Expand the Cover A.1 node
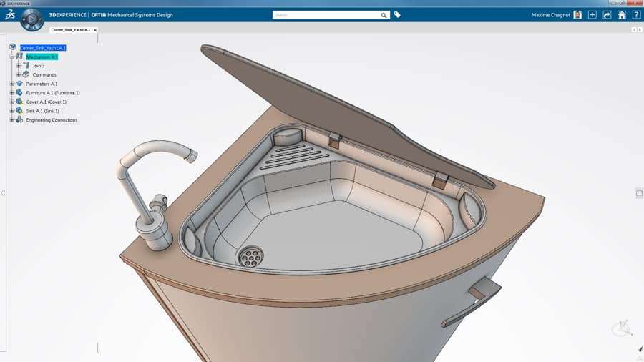This screenshot has width=644, height=362. coord(12,102)
